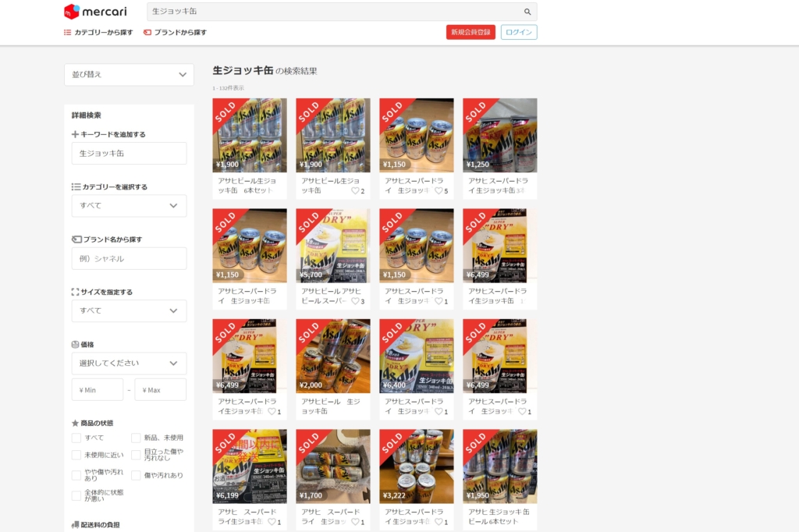Open the ブランドから探す menu link
This screenshot has height=532, width=799.
[x=176, y=32]
